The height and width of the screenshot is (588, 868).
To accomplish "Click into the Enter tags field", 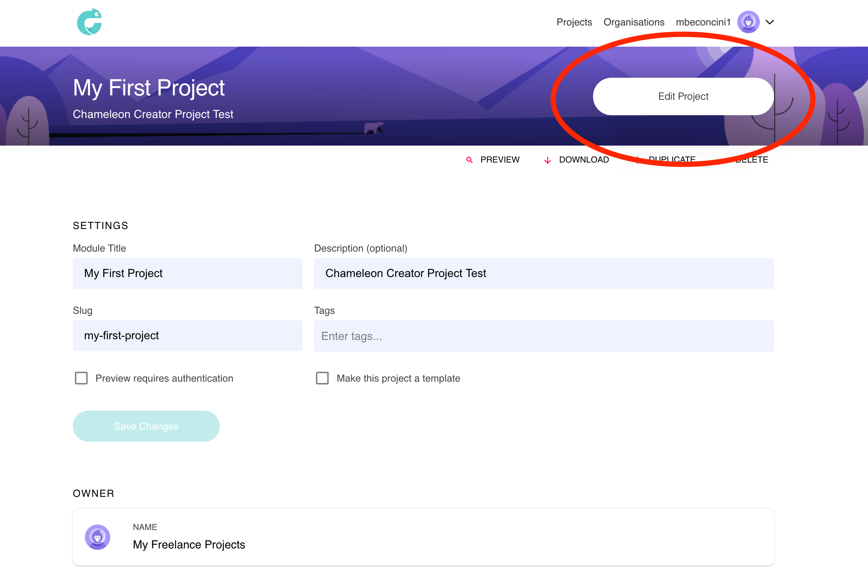I will [x=544, y=336].
